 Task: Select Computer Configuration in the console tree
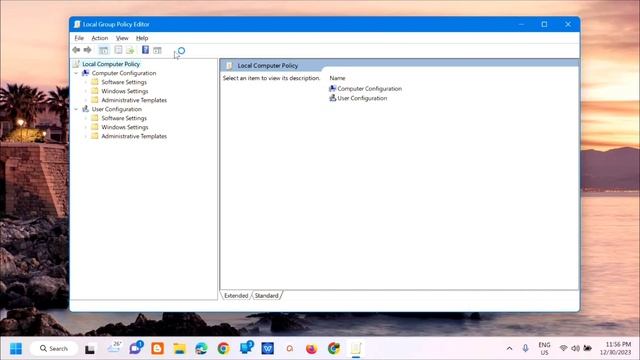[x=124, y=73]
